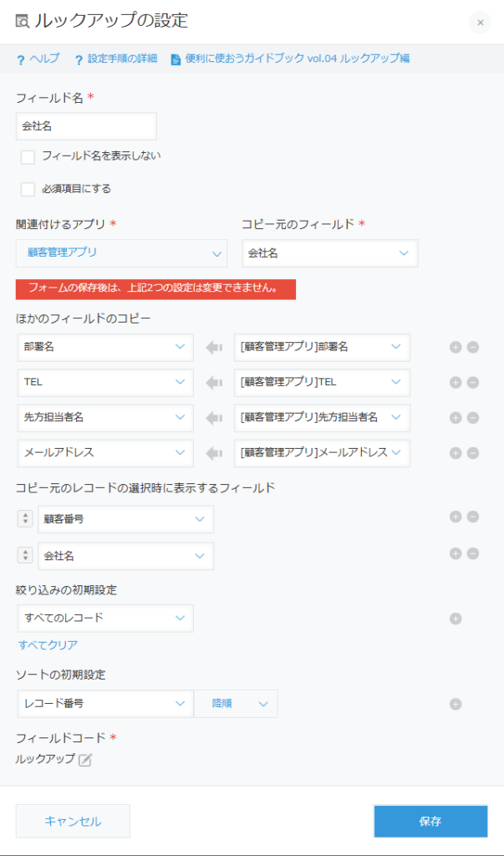The width and height of the screenshot is (504, 856).
Task: Open the 設定手順の詳細 link
Action: pyautogui.click(x=115, y=59)
